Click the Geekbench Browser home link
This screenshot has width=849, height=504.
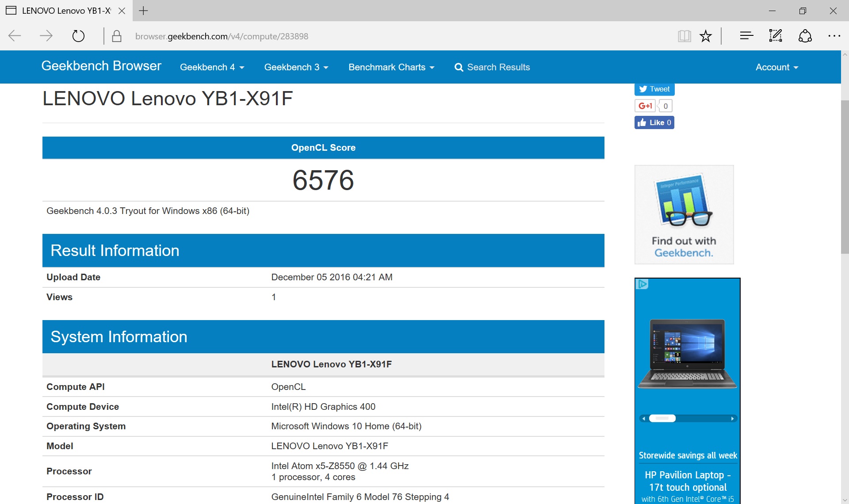click(x=101, y=66)
